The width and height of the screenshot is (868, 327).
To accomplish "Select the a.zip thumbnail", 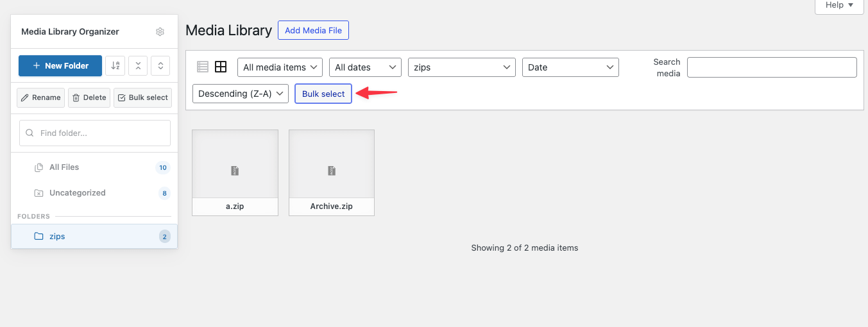I will (235, 172).
